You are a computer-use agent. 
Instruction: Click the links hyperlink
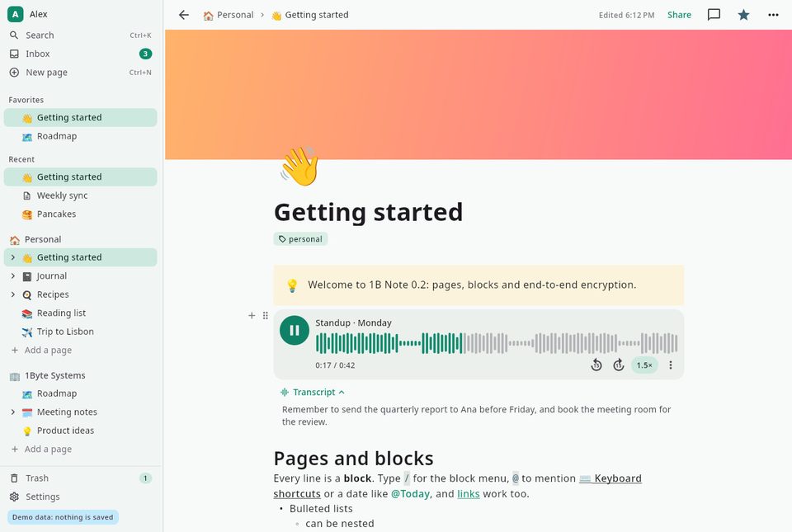click(x=469, y=493)
